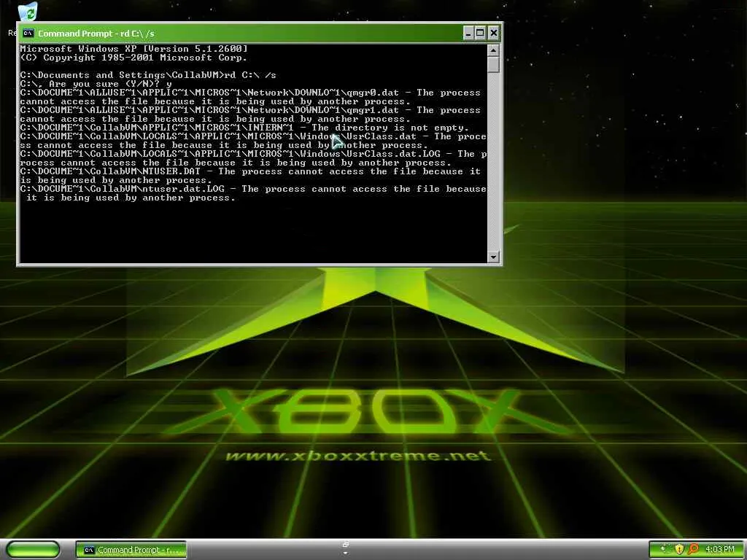Open the Recycle Bin desktop icon
This screenshot has width=747, height=560.
28,12
